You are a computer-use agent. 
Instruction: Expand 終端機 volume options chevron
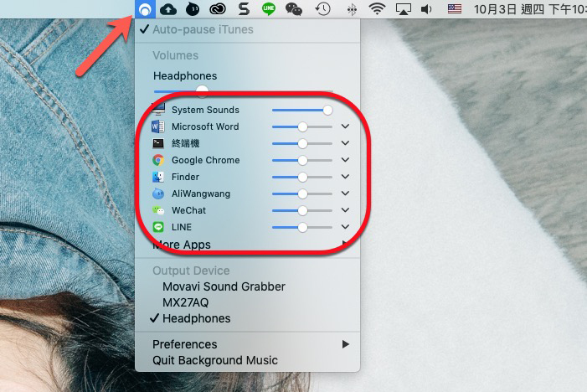coord(345,143)
